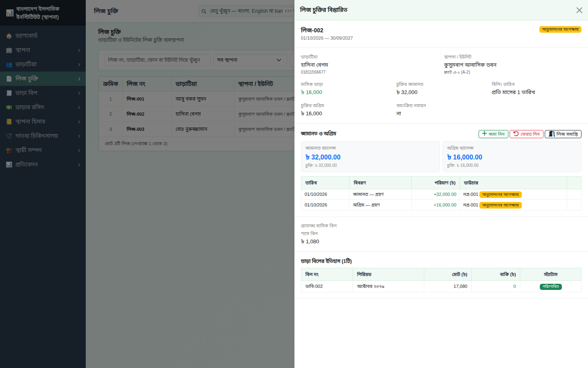Click the জমা নিন button
588x368 pixels.
[493, 134]
